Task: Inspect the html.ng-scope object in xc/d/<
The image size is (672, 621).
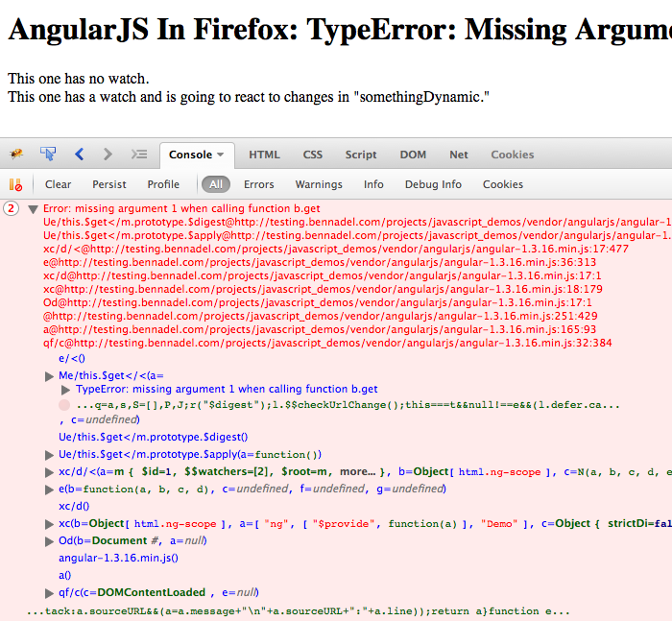Action: coord(500,472)
